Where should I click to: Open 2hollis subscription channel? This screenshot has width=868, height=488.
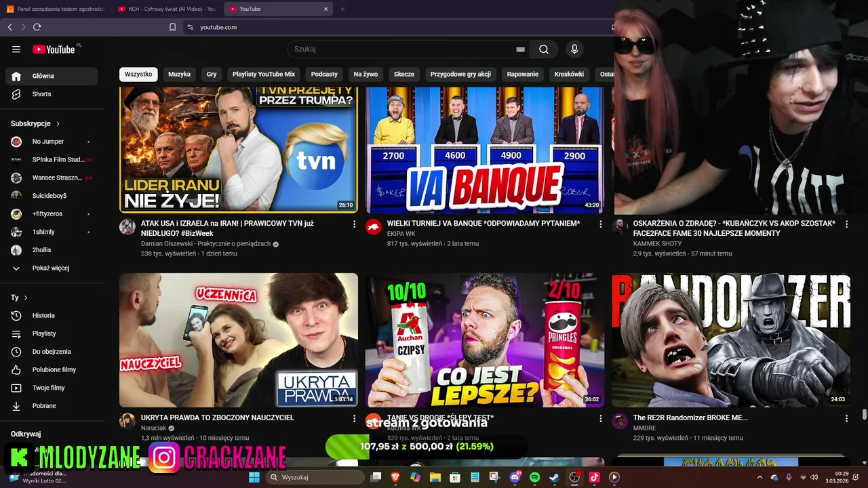pos(52,250)
